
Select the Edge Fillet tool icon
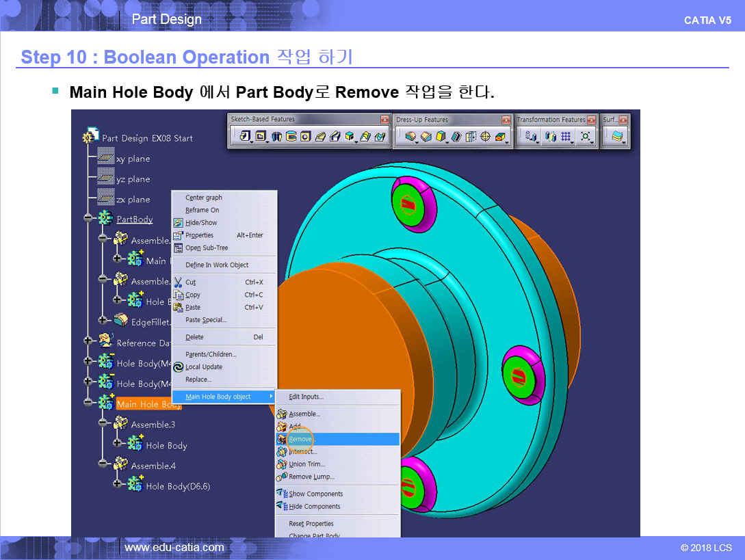410,137
